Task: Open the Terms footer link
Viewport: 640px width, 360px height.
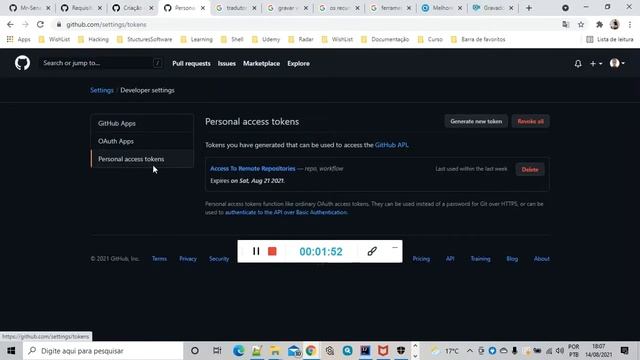Action: point(159,259)
